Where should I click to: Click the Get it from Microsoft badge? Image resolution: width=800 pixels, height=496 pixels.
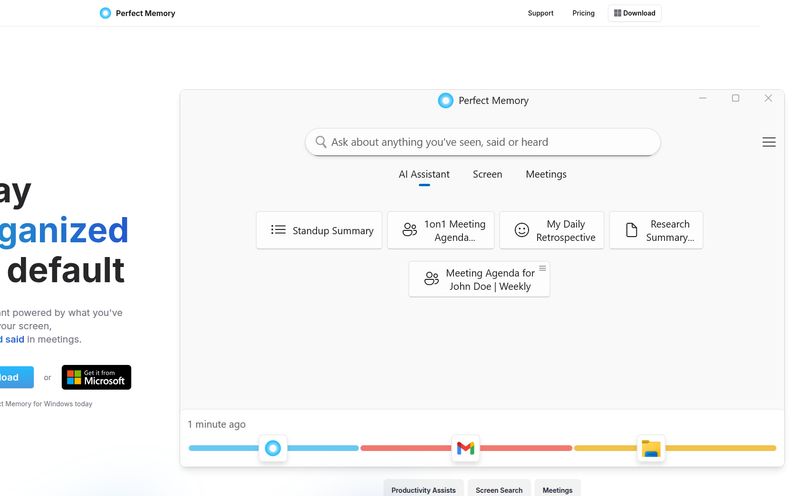[x=96, y=377]
